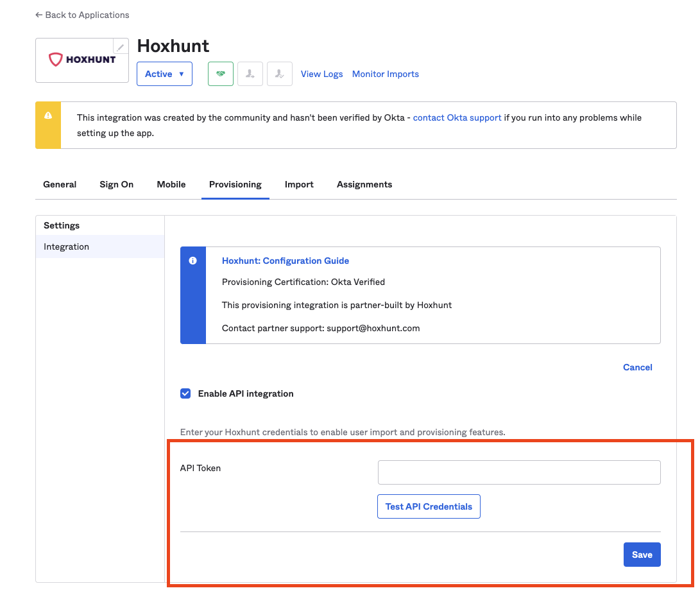The width and height of the screenshot is (700, 604).
Task: Toggle Enable API integration checkbox
Action: (x=185, y=393)
